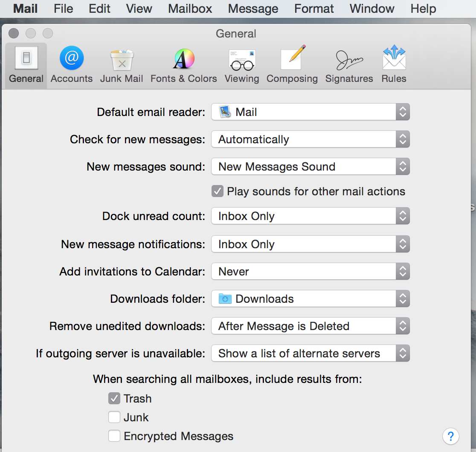The height and width of the screenshot is (452, 476).
Task: Open the Format menu in menu bar
Action: click(313, 9)
